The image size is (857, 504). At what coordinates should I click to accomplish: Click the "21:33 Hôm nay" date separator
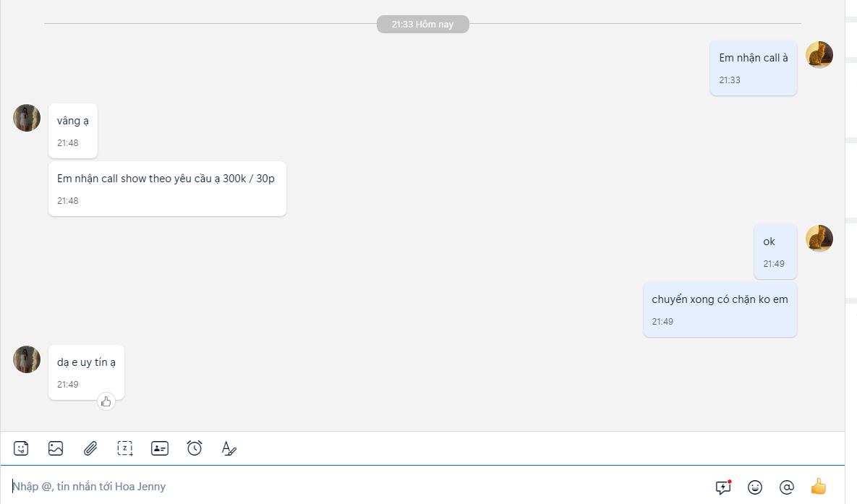422,25
